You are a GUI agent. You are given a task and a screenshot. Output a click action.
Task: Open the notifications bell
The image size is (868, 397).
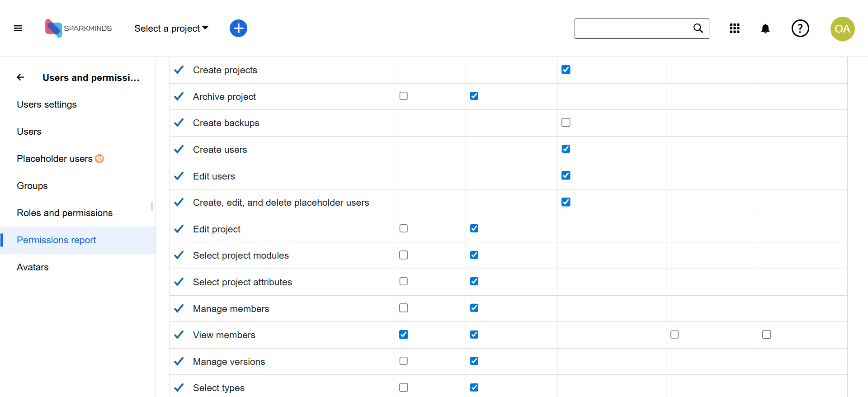[x=765, y=29]
